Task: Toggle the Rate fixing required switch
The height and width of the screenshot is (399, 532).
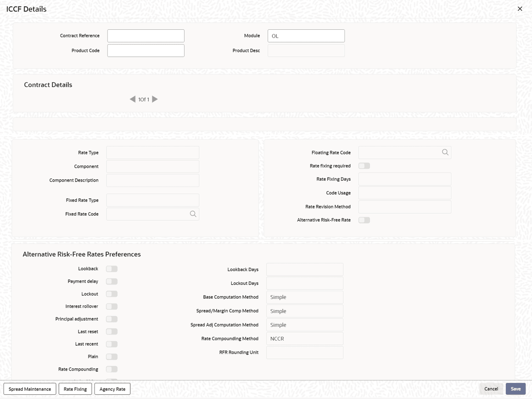Action: [x=364, y=166]
